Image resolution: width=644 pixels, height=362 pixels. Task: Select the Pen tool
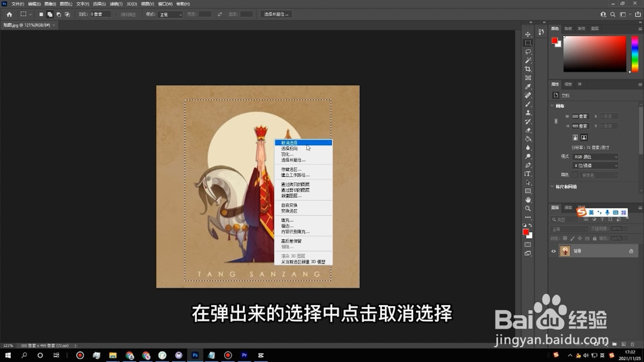point(528,165)
